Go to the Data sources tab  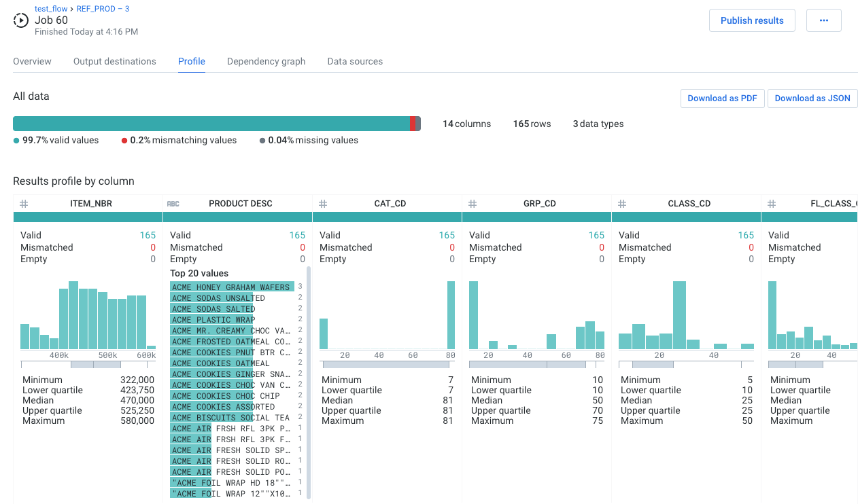point(355,61)
